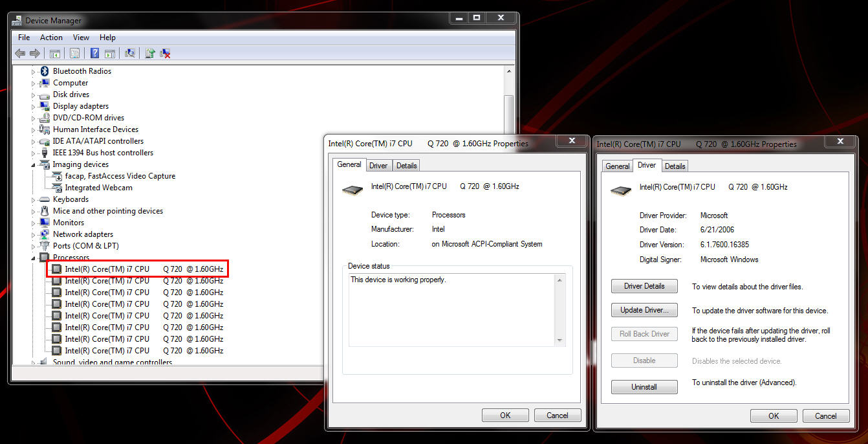Click the Ports (COM & LPT) category icon

[45, 246]
